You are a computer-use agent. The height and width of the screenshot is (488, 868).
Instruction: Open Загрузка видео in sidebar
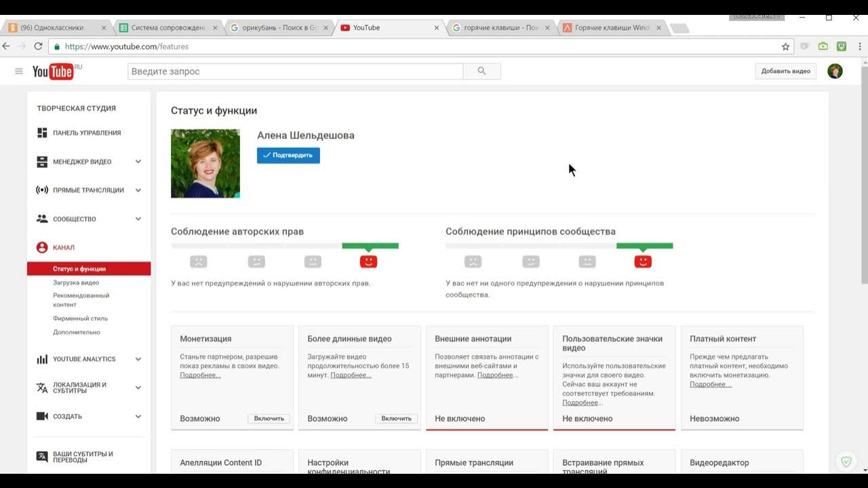(76, 283)
